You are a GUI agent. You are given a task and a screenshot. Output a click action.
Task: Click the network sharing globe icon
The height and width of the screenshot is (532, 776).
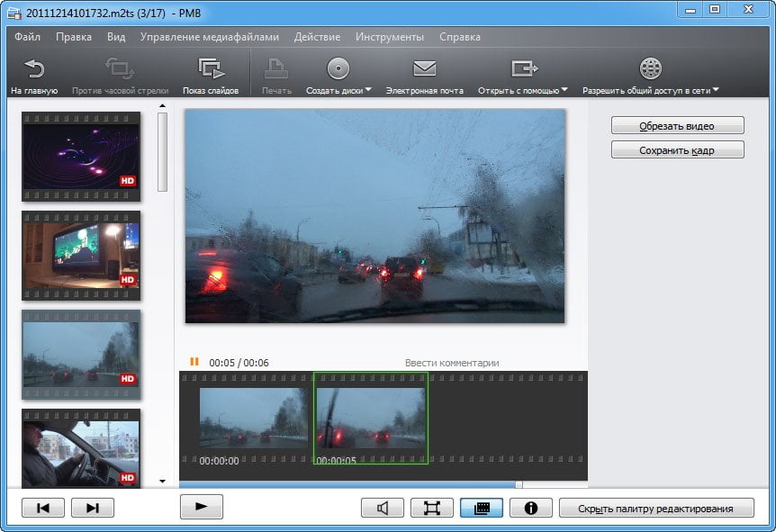(650, 68)
